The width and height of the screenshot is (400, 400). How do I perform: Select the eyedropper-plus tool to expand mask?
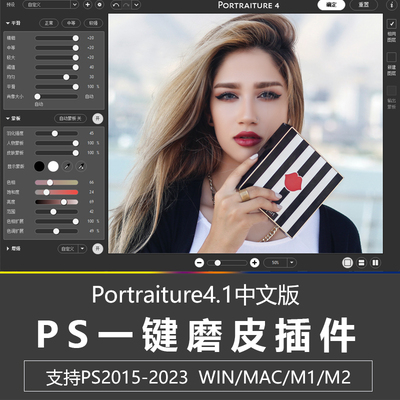tap(81, 166)
